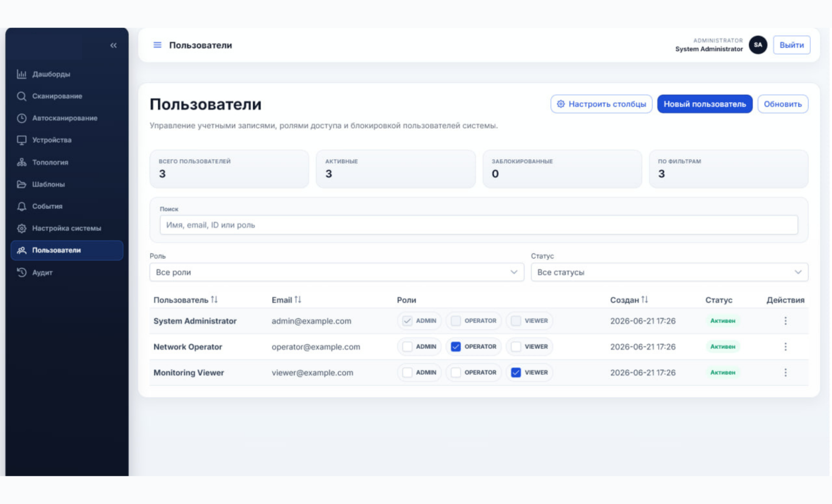Click the Обновить button
832x504 pixels.
click(x=783, y=104)
